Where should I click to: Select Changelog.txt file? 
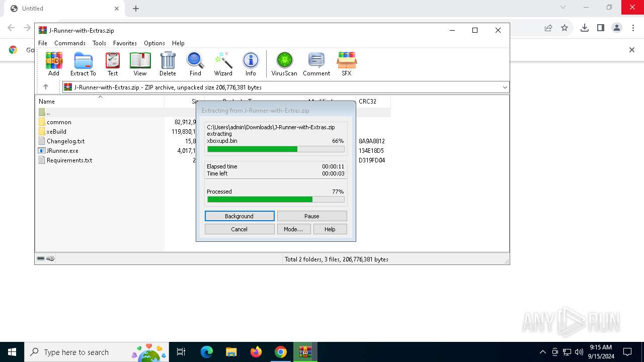point(65,141)
